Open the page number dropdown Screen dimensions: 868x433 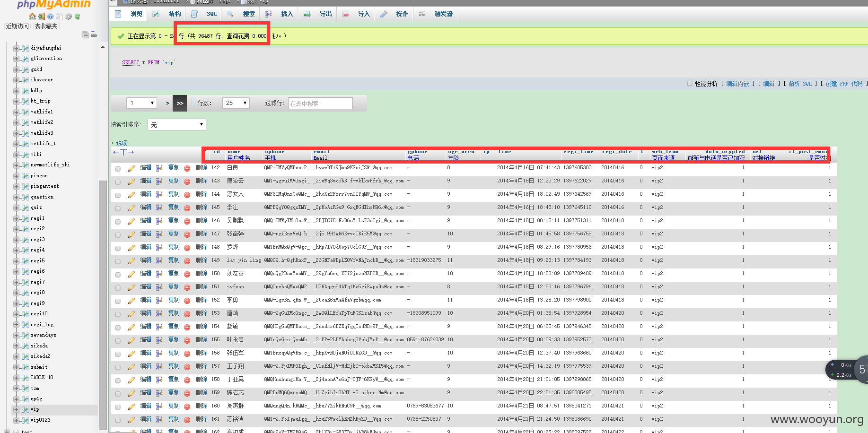(141, 103)
